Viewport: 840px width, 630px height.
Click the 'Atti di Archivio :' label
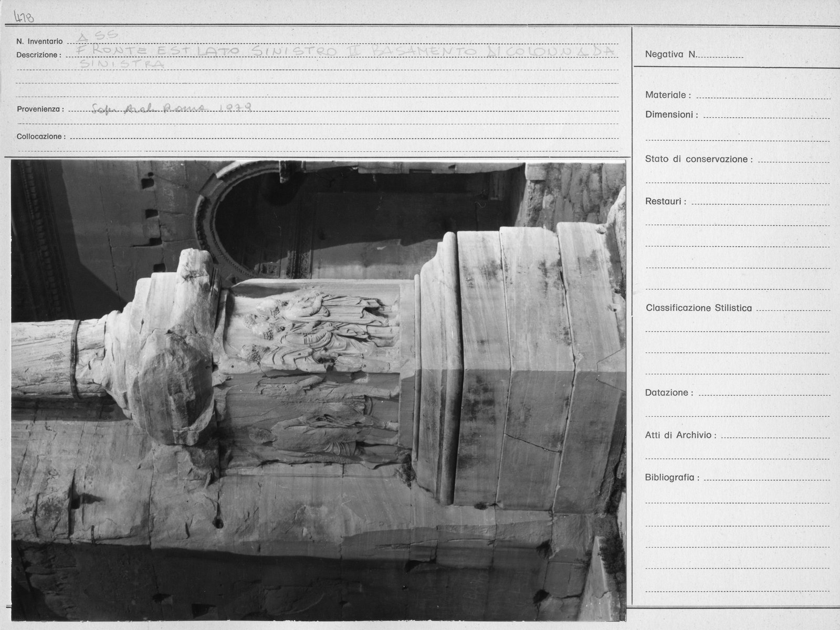pos(680,435)
